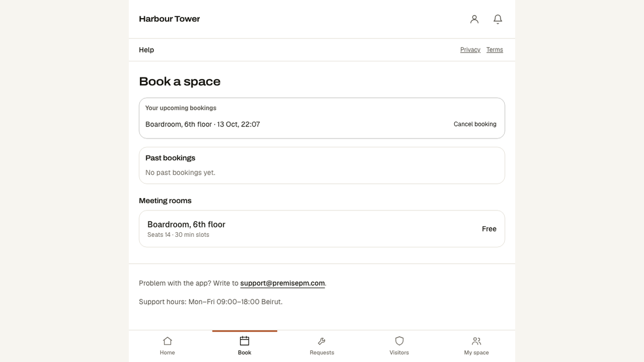Screen dimensions: 644x362
Task: Click the Meeting rooms heading
Action: coord(165,201)
